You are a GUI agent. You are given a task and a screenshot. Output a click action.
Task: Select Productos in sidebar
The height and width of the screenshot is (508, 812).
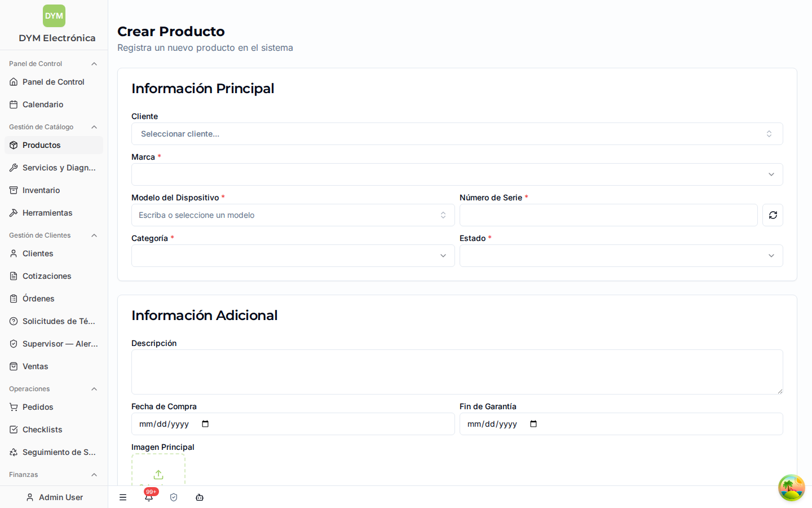(54, 145)
